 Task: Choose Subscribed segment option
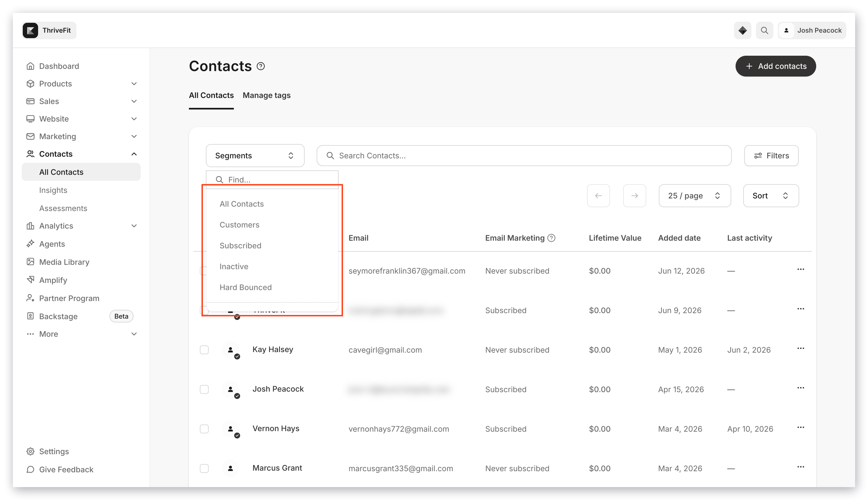click(240, 246)
